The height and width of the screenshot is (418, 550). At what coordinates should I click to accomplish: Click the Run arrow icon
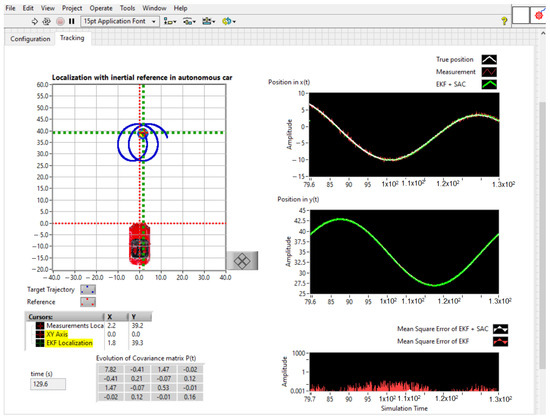coord(34,21)
